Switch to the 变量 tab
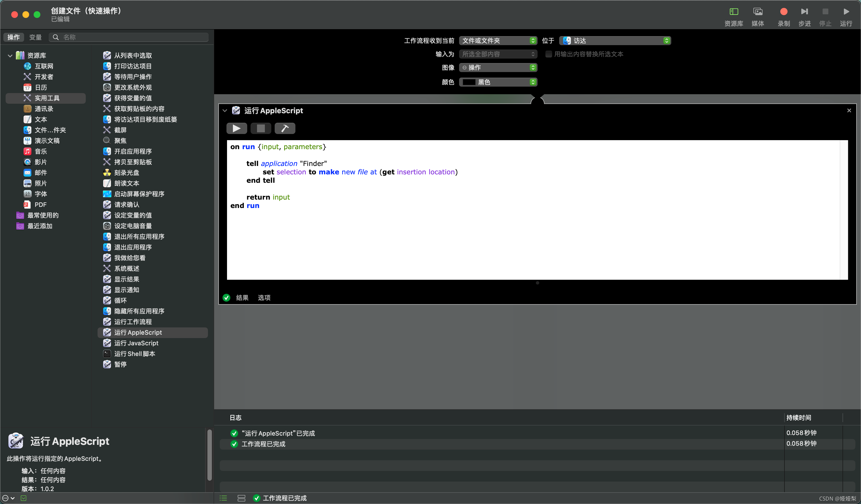Screen dimensions: 861x504 point(35,37)
